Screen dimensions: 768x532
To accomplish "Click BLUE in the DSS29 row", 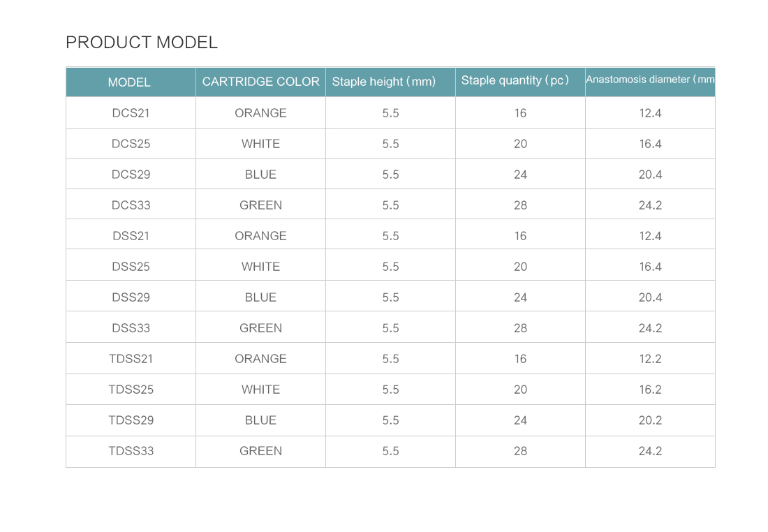I will 260,297.
